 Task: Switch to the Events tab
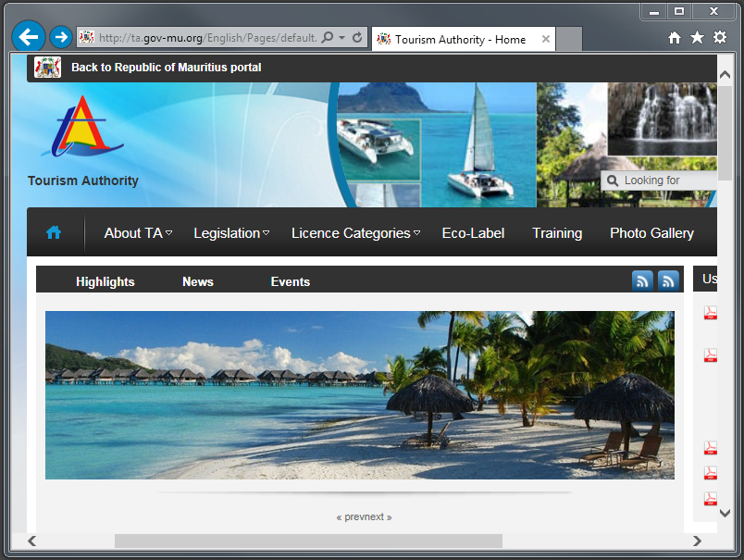point(291,282)
